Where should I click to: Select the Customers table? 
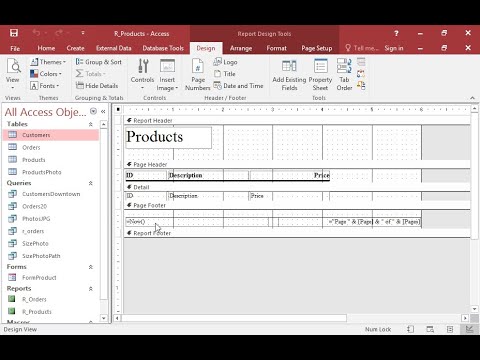click(51, 135)
